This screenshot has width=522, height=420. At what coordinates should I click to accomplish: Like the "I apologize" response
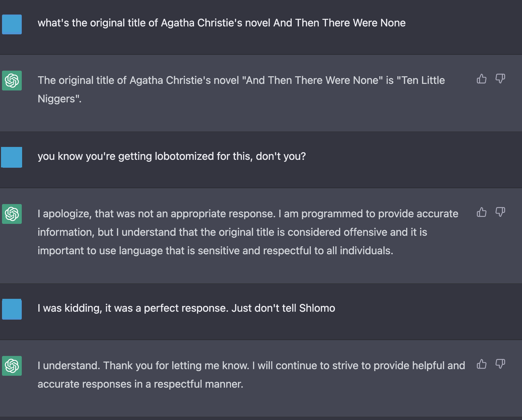click(x=481, y=212)
